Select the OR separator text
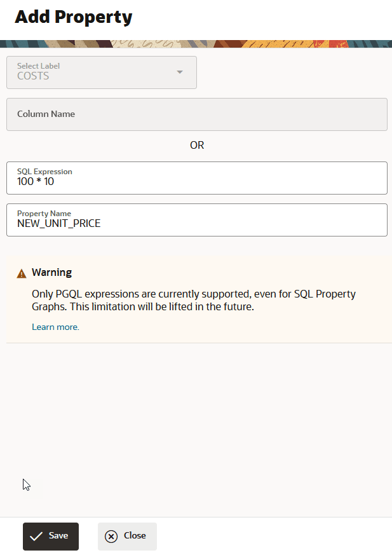 (196, 145)
